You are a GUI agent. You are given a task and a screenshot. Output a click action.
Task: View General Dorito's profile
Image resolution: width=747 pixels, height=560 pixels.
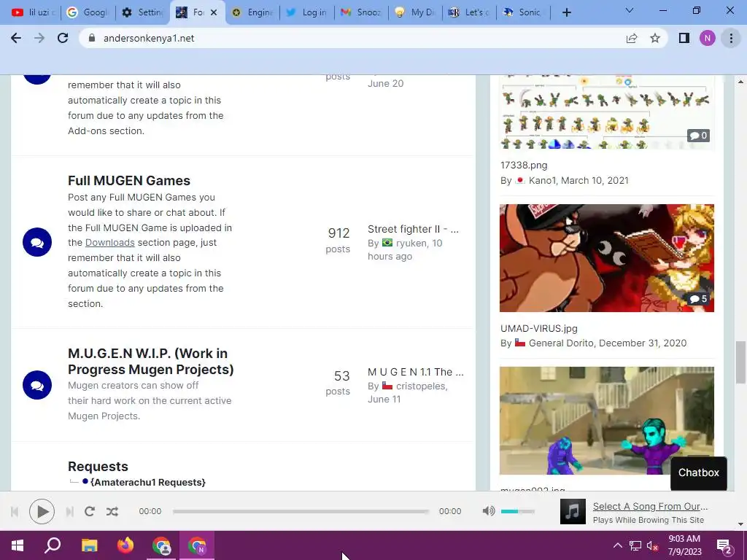coord(561,343)
